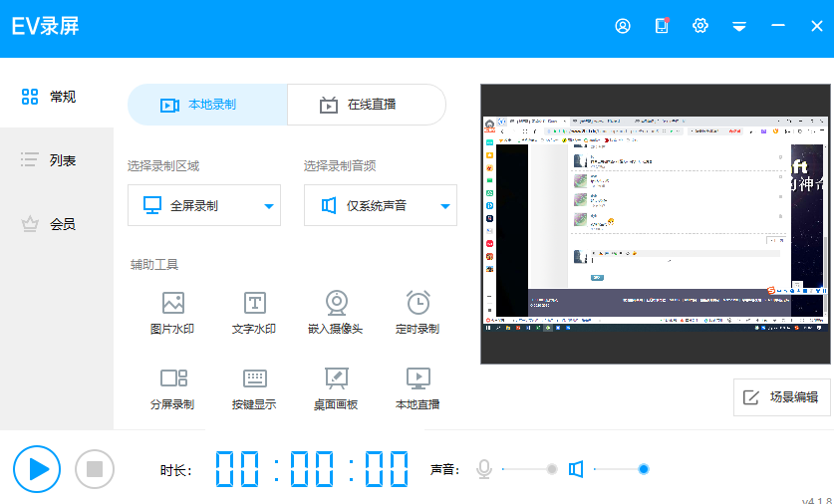The width and height of the screenshot is (834, 504).
Task: Open local live streaming (本地直播)
Action: [417, 388]
